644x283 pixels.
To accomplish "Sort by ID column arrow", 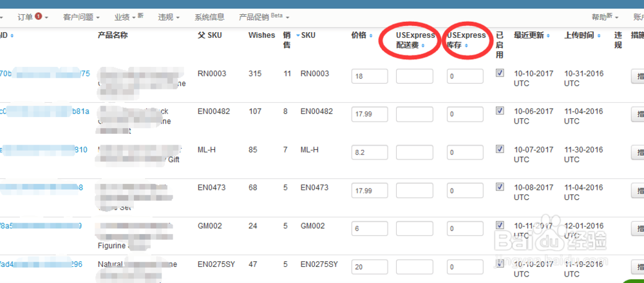I will [12, 35].
